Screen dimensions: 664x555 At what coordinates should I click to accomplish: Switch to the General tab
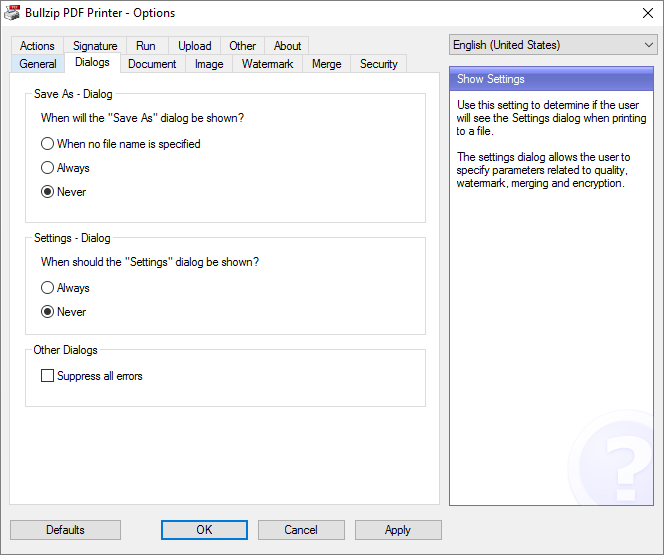[x=38, y=64]
